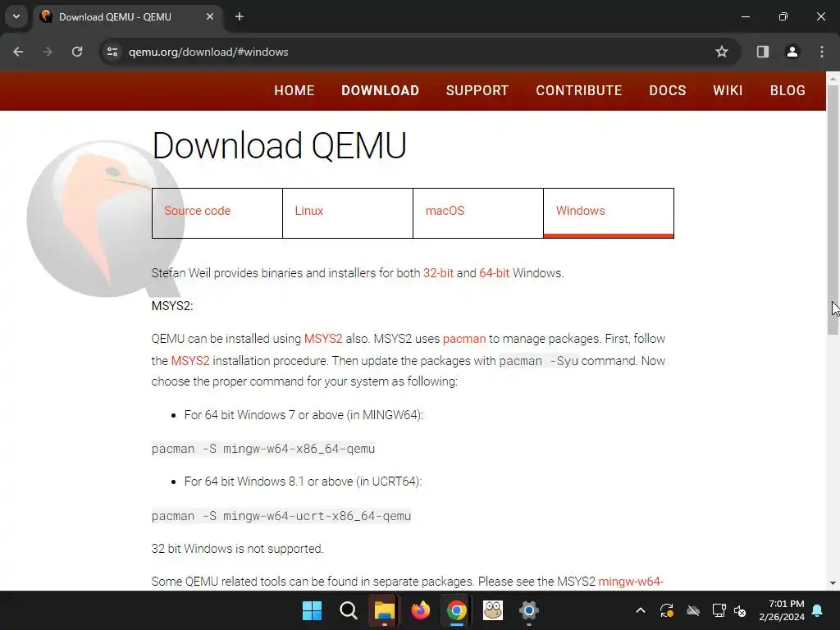
Task: Open the Windows Start menu
Action: (x=312, y=610)
